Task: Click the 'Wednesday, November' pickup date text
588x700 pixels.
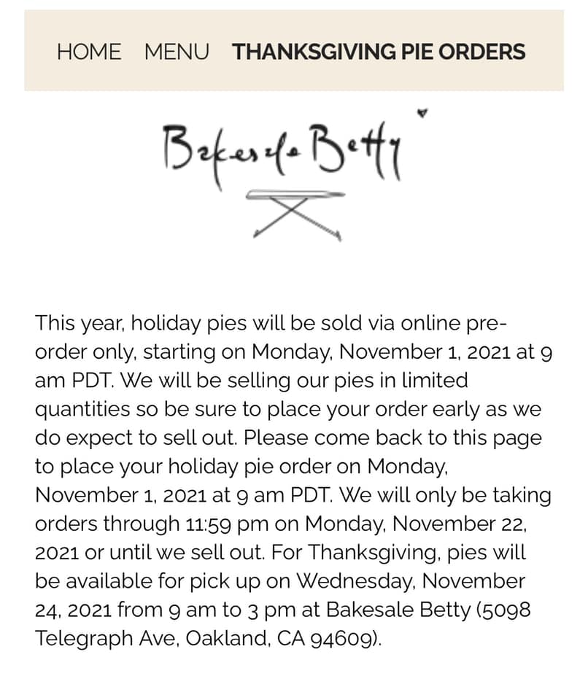Action: click(411, 581)
